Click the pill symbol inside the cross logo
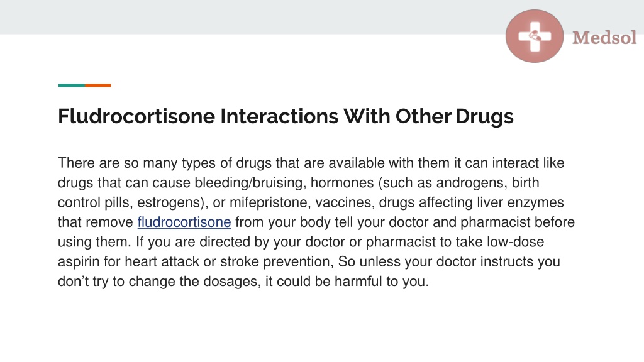 pos(533,36)
